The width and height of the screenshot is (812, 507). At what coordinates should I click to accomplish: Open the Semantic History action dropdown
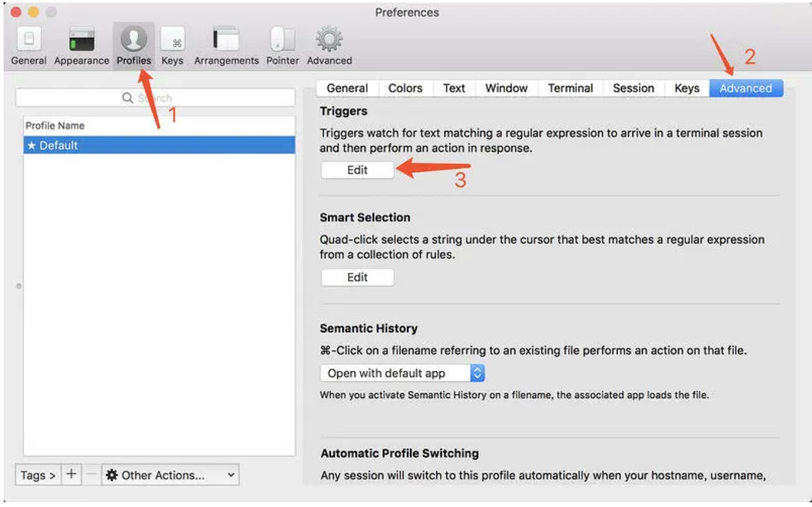(x=402, y=373)
